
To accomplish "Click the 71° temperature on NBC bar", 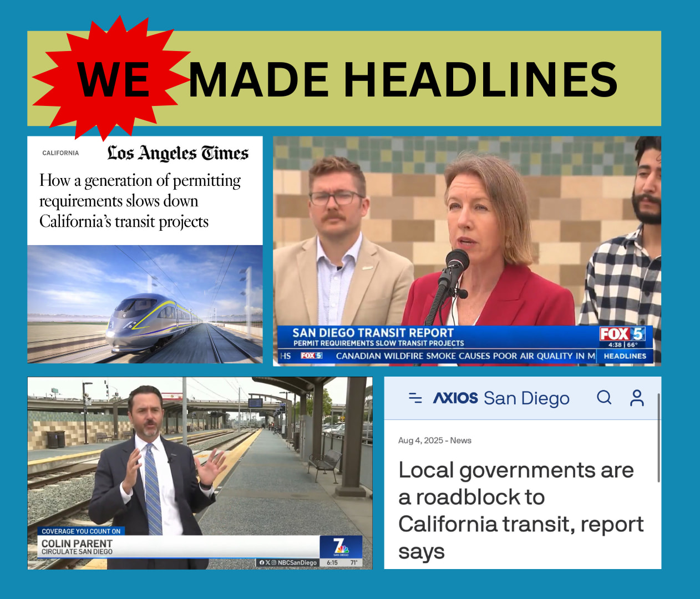I will pyautogui.click(x=354, y=562).
